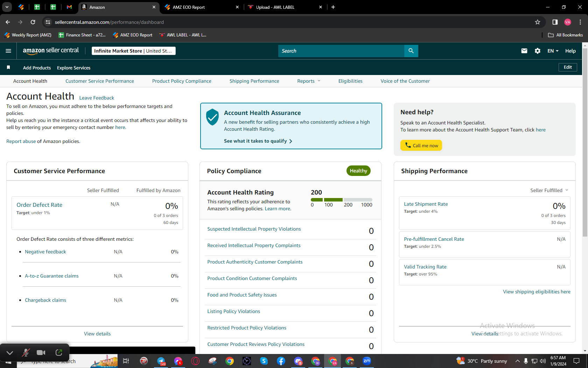Open the Chrome three-dot menu
This screenshot has width=588, height=368.
click(580, 22)
